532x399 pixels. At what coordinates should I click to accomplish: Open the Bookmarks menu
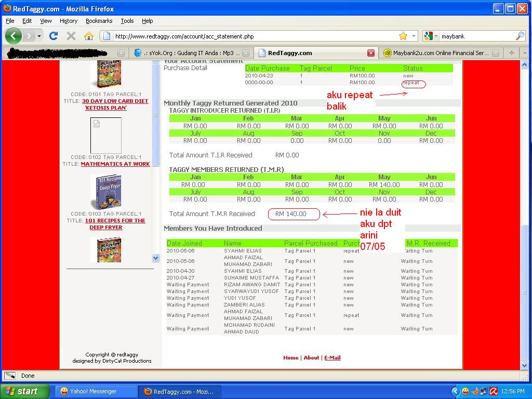99,21
